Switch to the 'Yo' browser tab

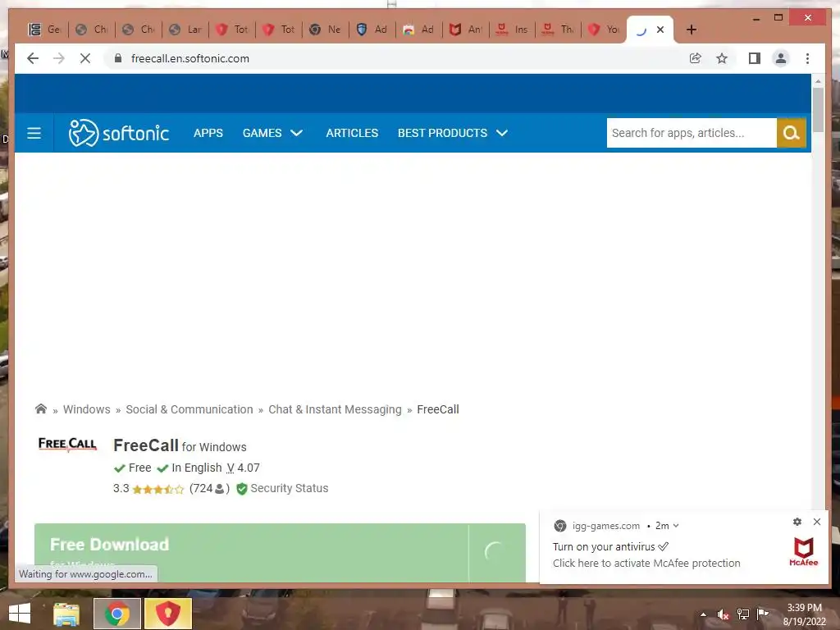pyautogui.click(x=603, y=30)
